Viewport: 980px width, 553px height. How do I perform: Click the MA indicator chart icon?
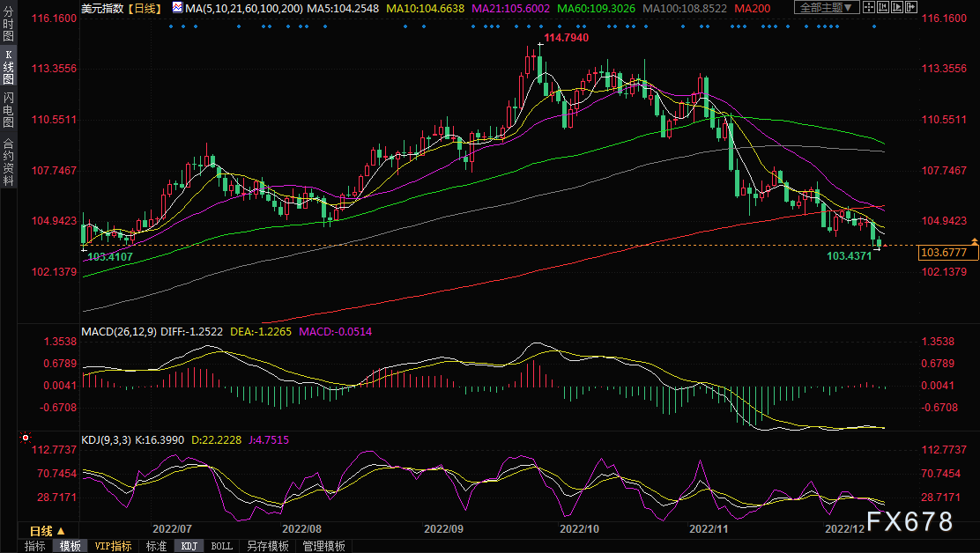coord(177,8)
